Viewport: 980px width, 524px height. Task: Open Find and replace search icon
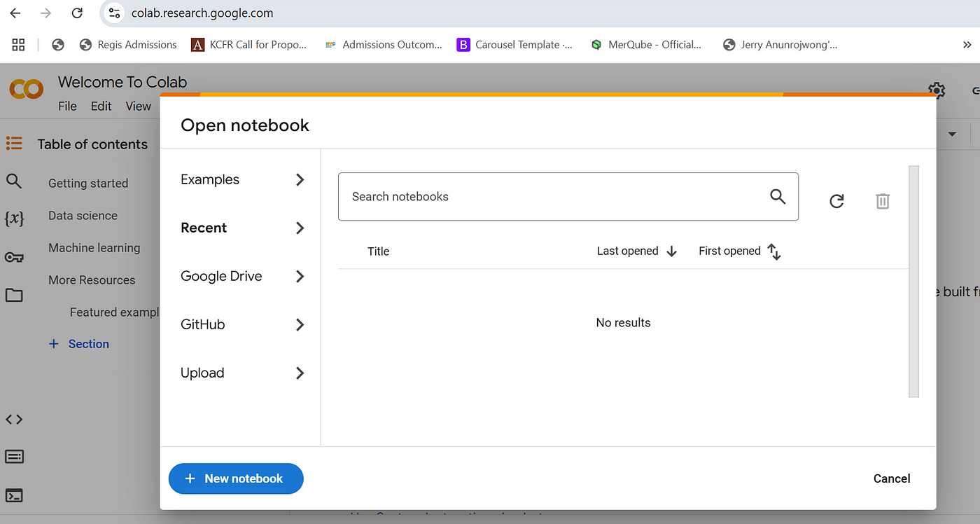point(14,181)
